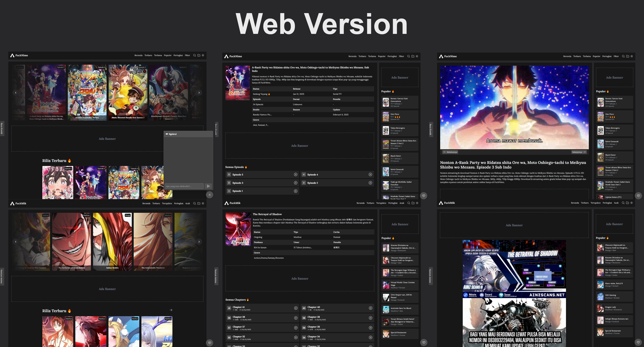Open Dragon Lady in reader page Populer list

(x=615, y=308)
